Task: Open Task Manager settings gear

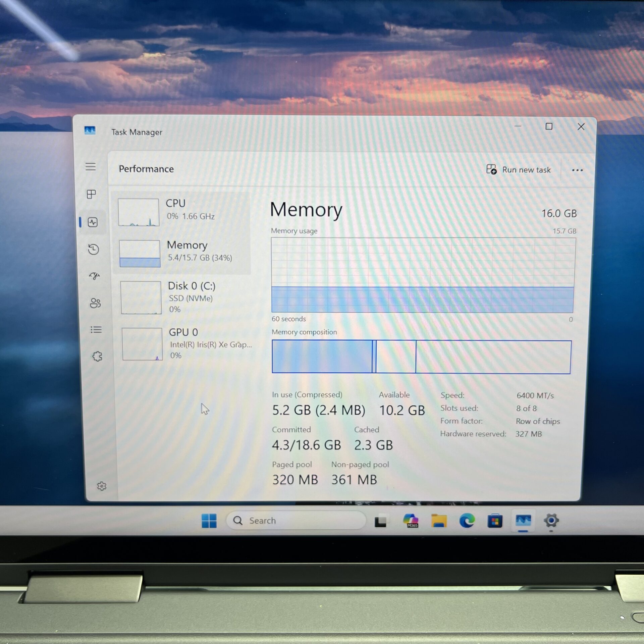Action: (102, 486)
